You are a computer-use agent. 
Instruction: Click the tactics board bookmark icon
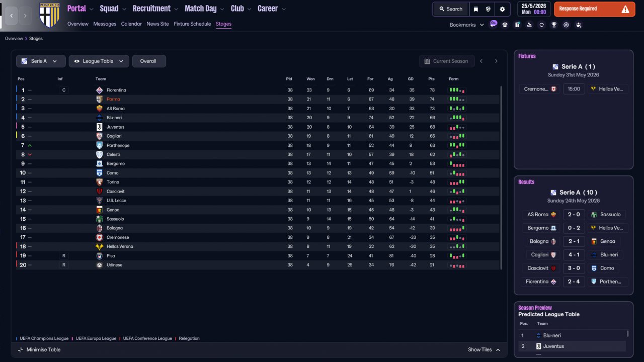click(517, 25)
